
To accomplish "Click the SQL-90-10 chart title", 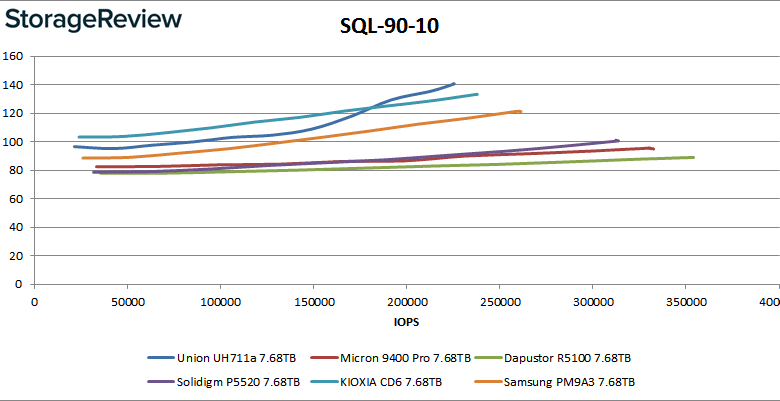I will tap(390, 26).
